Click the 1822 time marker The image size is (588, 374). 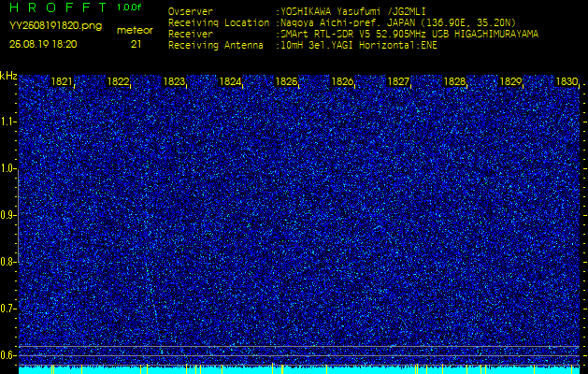tap(118, 81)
